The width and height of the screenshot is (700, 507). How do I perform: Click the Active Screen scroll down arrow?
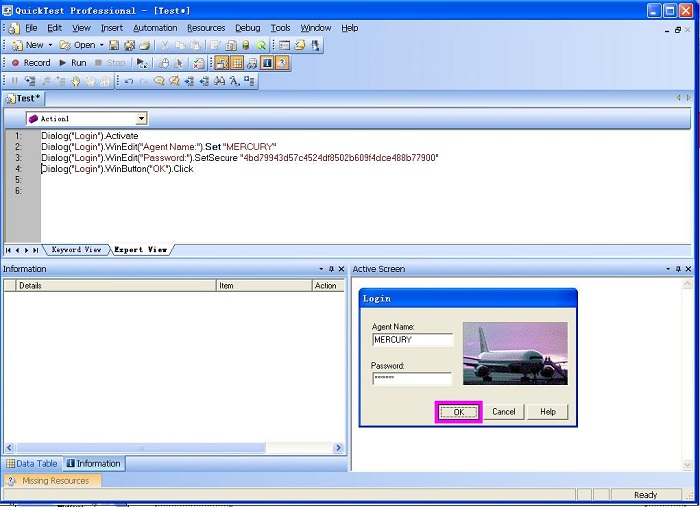pyautogui.click(x=687, y=465)
